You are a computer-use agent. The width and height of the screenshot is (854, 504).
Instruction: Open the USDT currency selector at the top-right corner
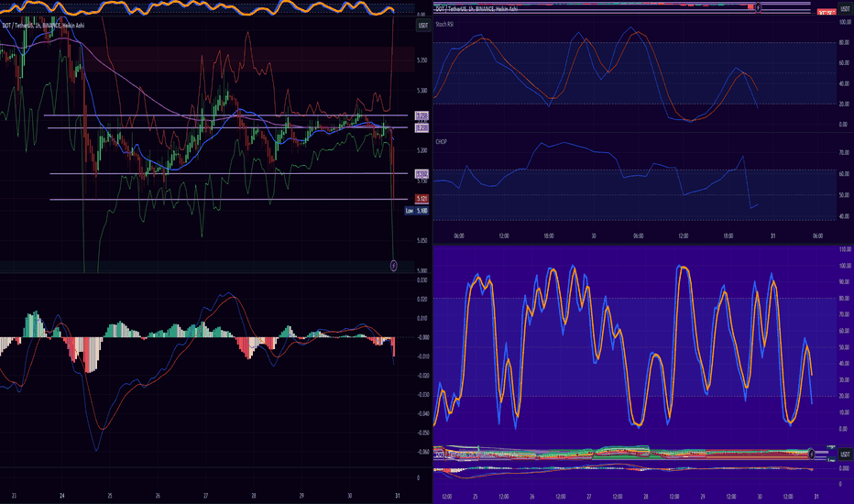point(845,9)
